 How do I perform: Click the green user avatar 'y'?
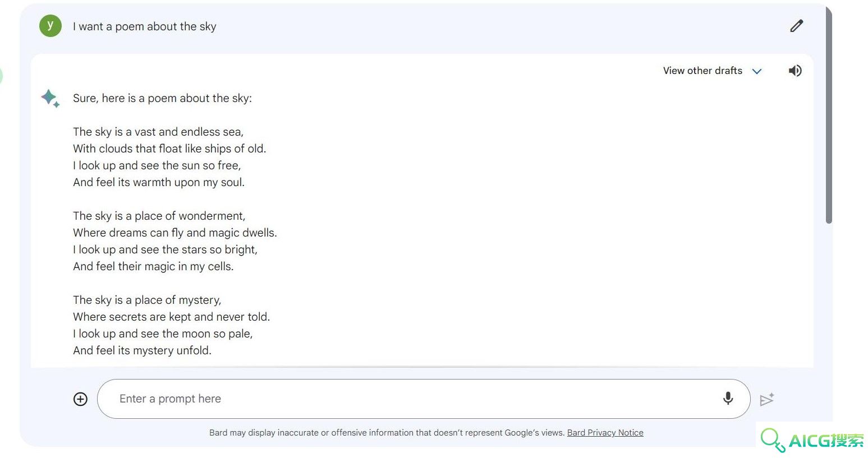50,26
